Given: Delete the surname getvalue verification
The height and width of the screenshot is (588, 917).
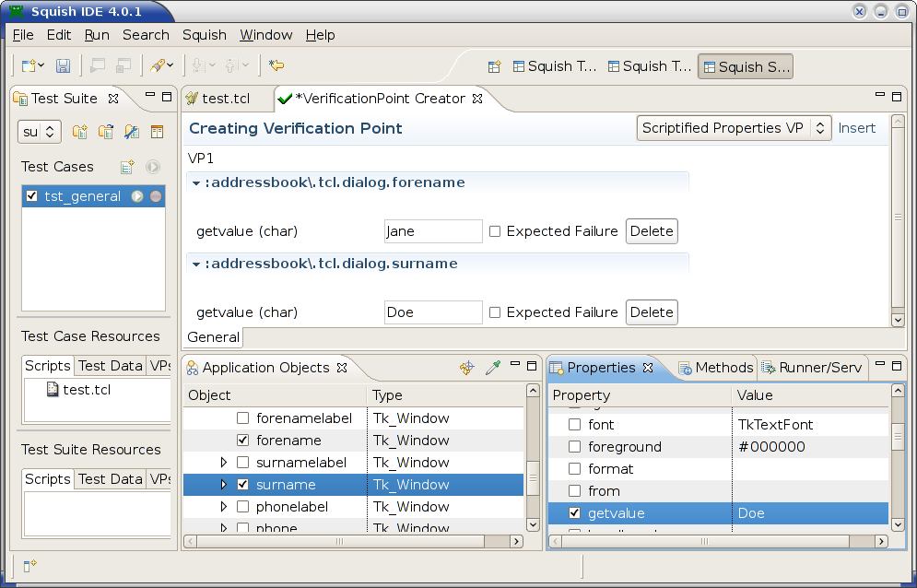Looking at the screenshot, I should (x=652, y=312).
